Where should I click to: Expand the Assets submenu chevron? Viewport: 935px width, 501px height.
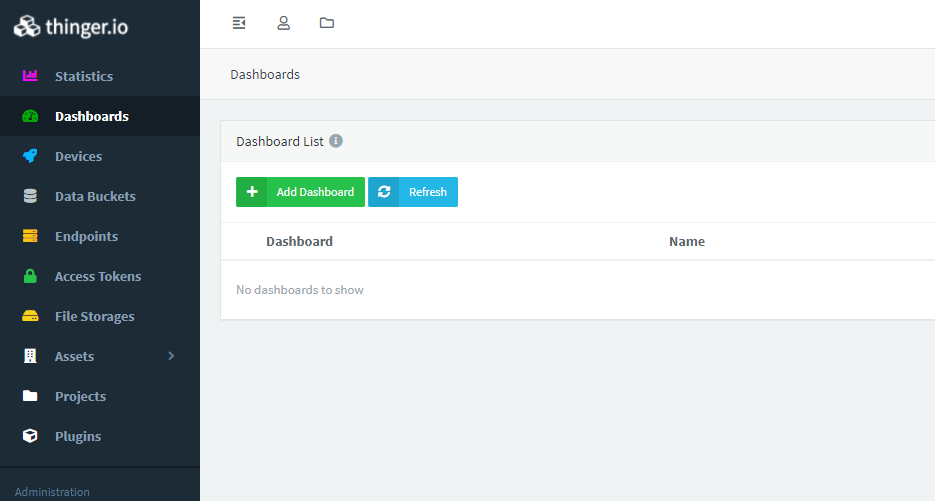pyautogui.click(x=171, y=355)
